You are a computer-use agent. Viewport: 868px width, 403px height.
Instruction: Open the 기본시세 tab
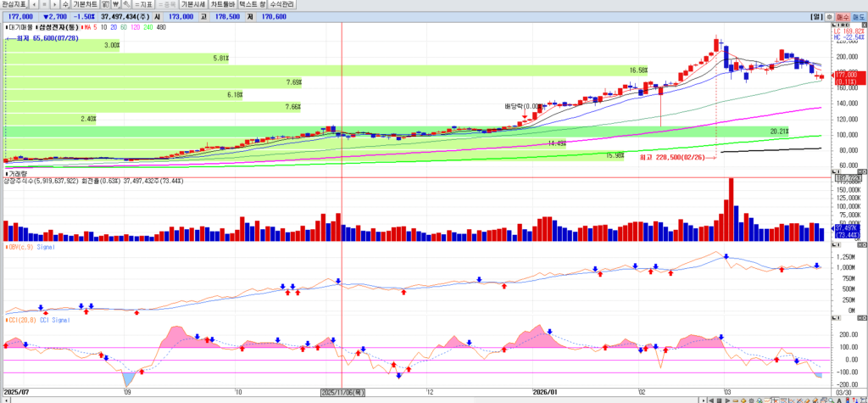[x=193, y=4]
